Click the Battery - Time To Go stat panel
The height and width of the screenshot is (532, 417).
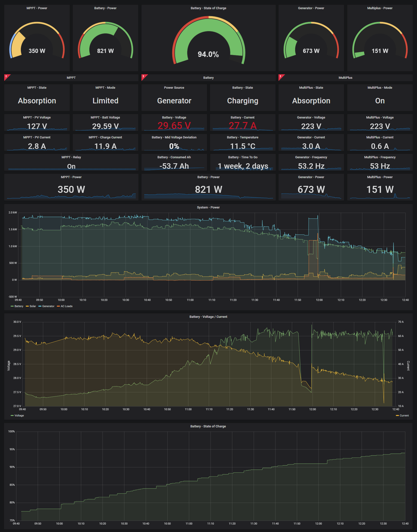pyautogui.click(x=243, y=162)
